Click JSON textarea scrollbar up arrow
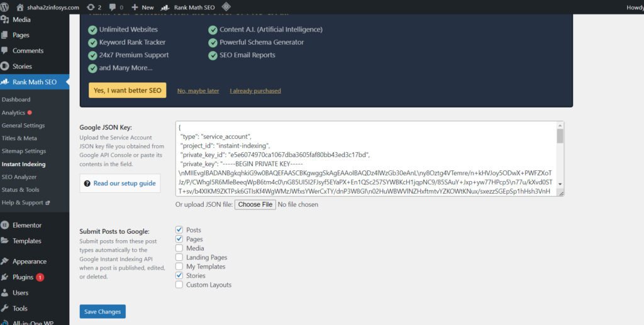Viewport: 644px width, 325px height. tap(560, 125)
